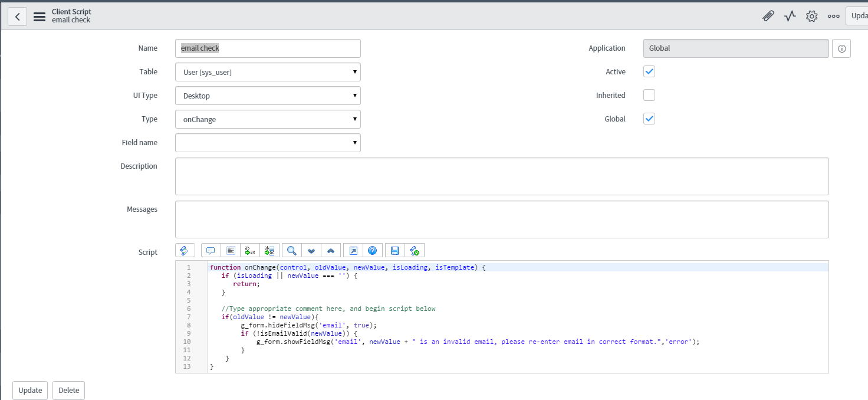The image size is (868, 400).
Task: Find previous match in script
Action: (x=331, y=250)
